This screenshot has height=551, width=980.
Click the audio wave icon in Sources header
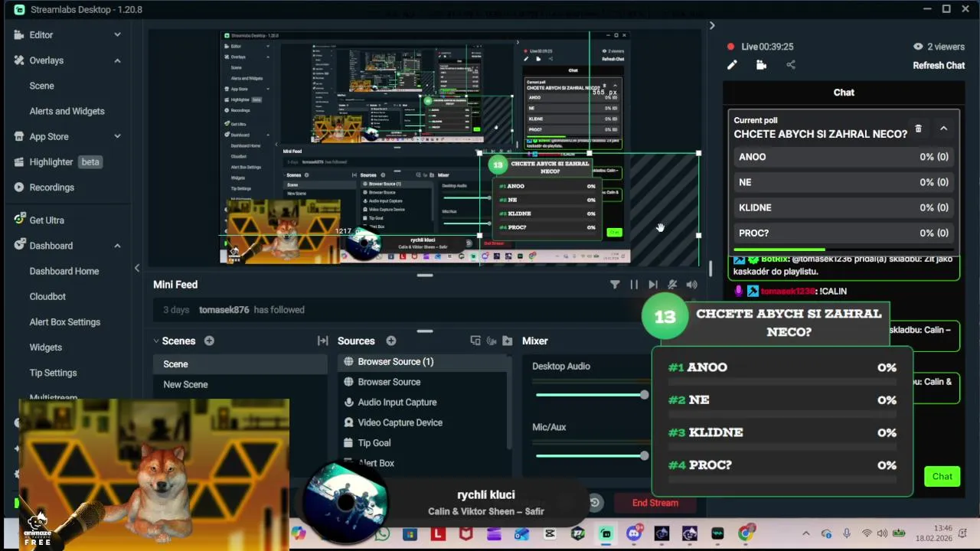(x=492, y=341)
